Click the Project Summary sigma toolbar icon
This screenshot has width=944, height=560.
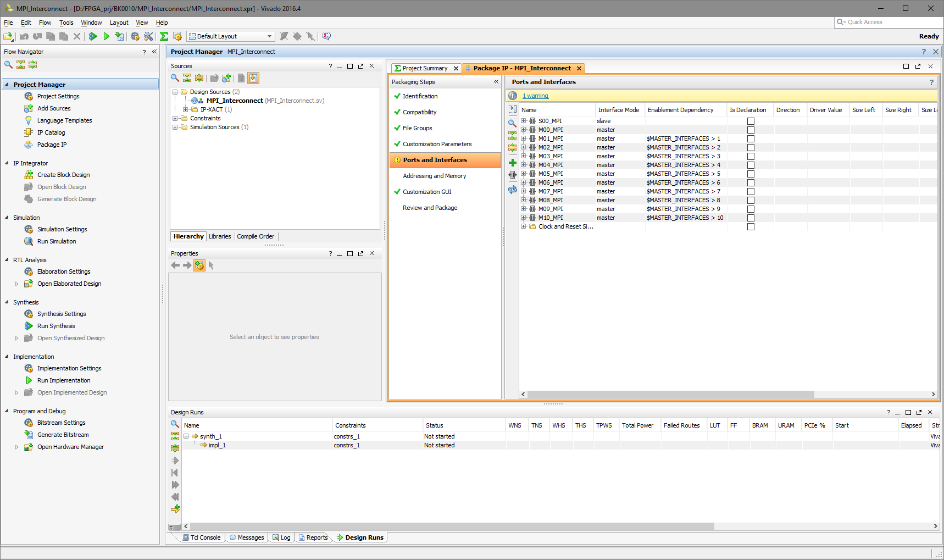[164, 36]
